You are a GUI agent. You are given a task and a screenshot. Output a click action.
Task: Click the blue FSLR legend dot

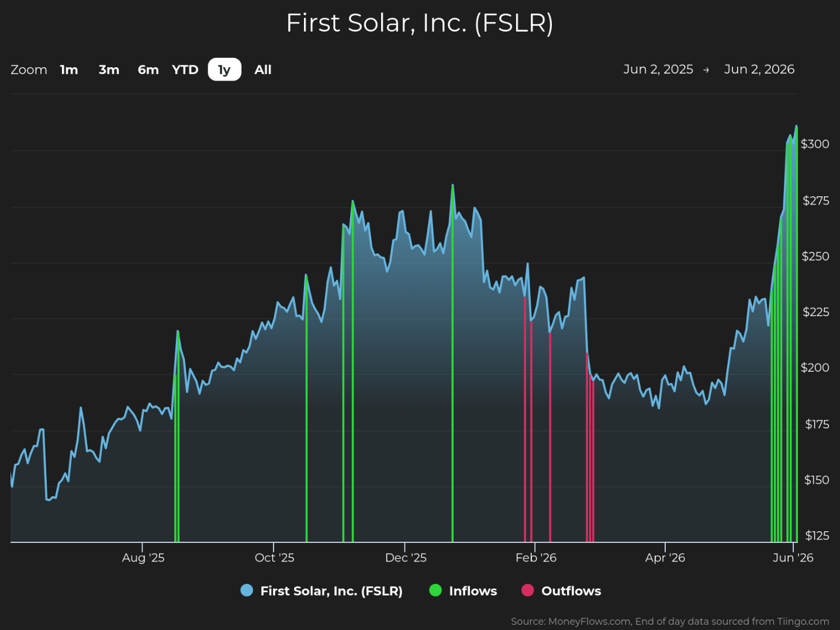point(247,590)
